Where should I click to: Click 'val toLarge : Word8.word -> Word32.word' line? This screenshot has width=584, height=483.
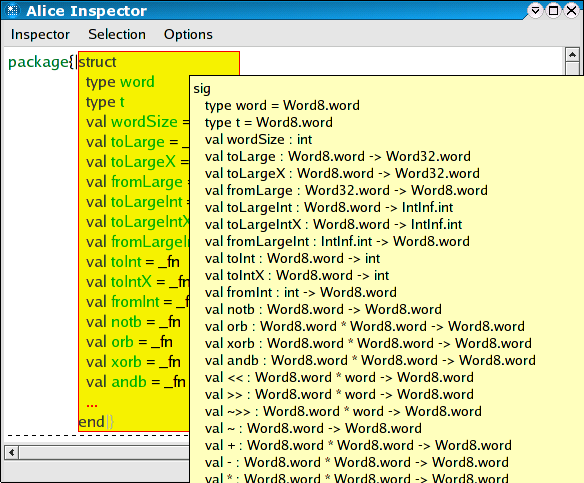tap(337, 156)
